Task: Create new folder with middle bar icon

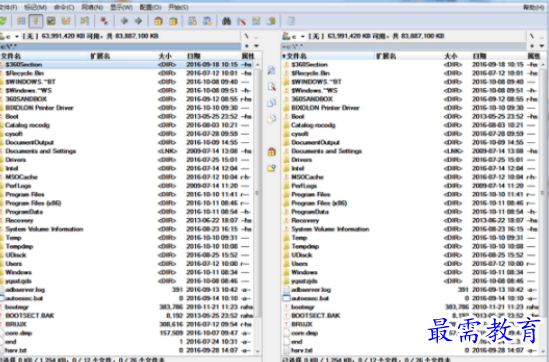Action: 271,168
